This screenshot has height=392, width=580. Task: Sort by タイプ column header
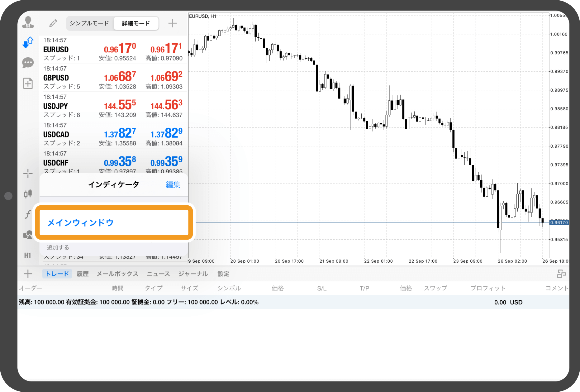[154, 288]
